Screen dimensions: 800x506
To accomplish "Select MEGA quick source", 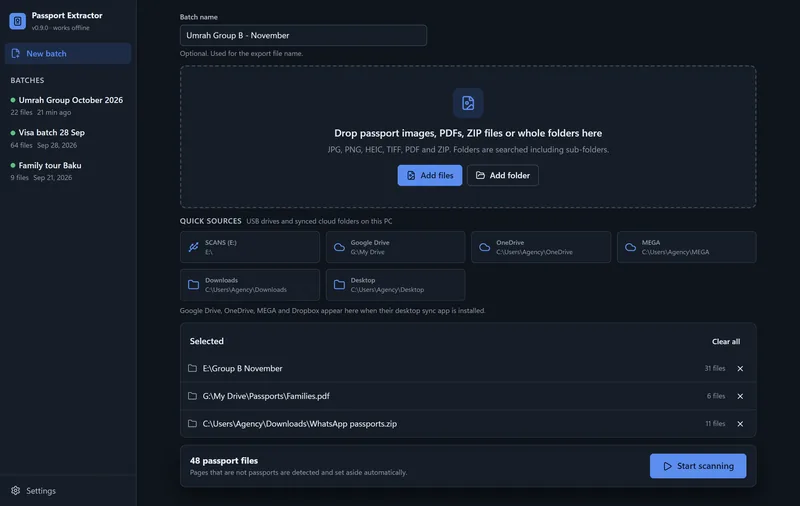I will 687,247.
